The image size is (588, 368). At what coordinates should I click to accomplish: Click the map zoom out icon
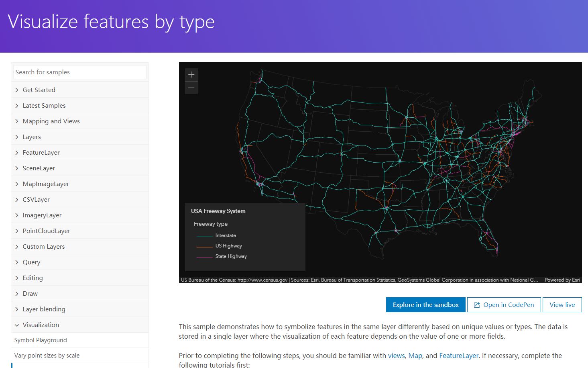[x=191, y=87]
